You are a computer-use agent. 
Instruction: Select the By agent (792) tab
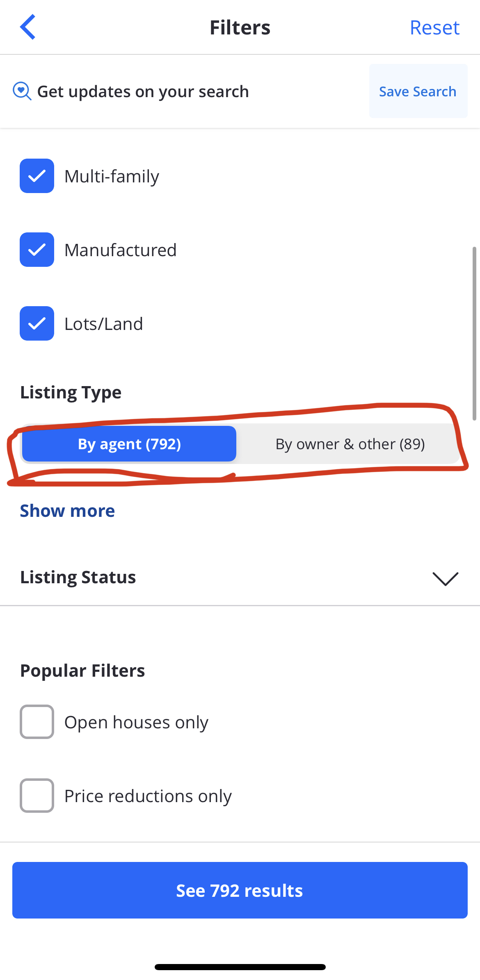tap(129, 444)
